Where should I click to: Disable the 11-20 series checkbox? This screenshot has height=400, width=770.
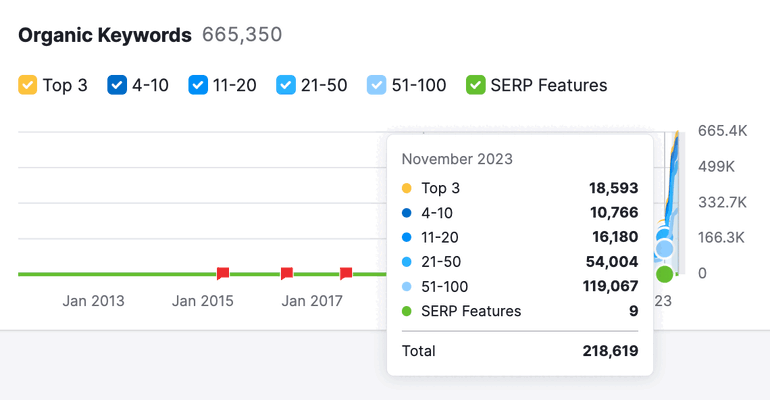[198, 85]
